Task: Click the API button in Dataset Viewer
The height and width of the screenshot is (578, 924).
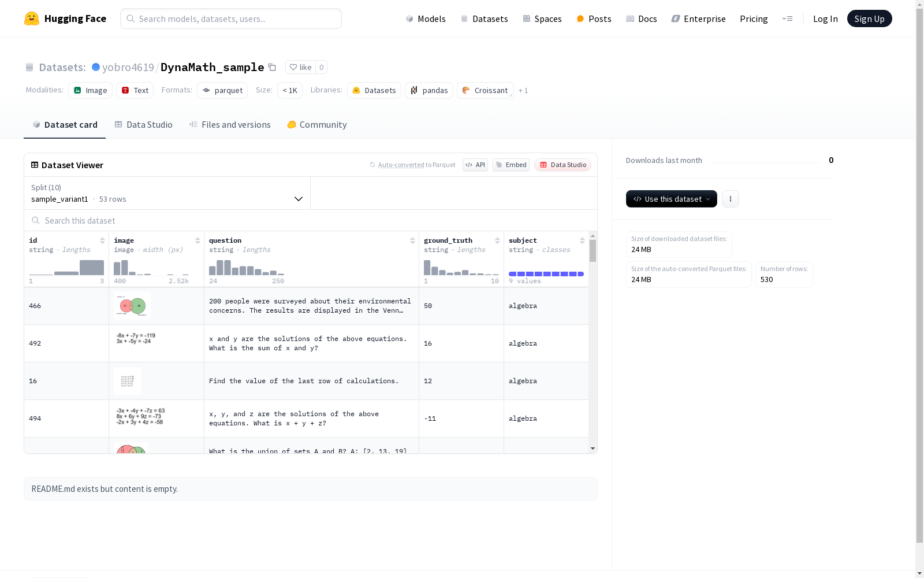Action: coord(475,165)
